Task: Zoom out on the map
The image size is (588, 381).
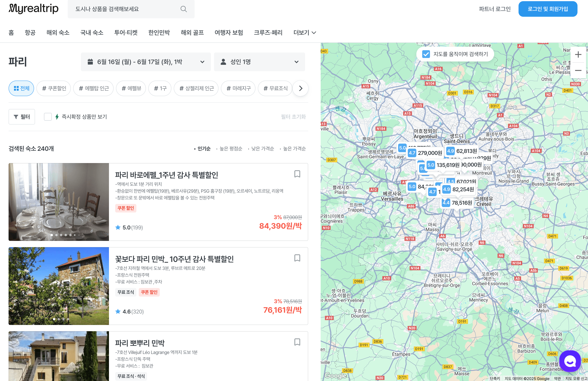Action: point(578,70)
